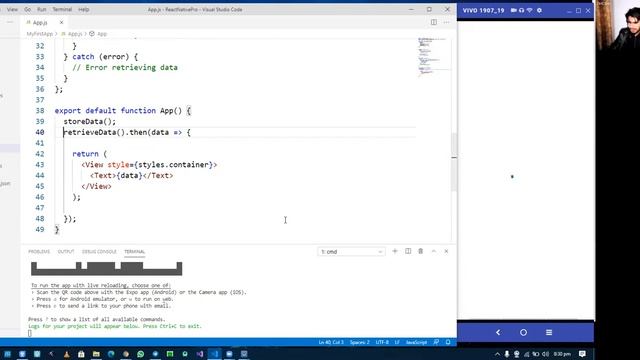Add a new terminal with plus icon

click(395, 251)
